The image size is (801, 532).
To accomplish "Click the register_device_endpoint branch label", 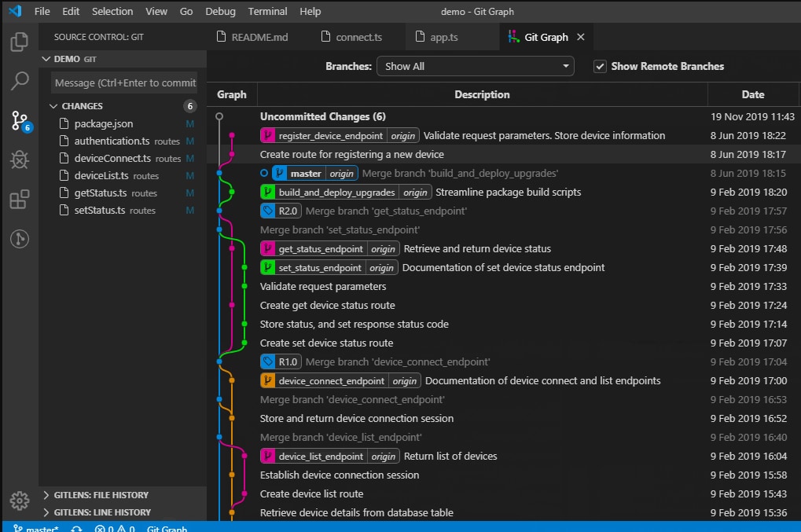I will 330,135.
